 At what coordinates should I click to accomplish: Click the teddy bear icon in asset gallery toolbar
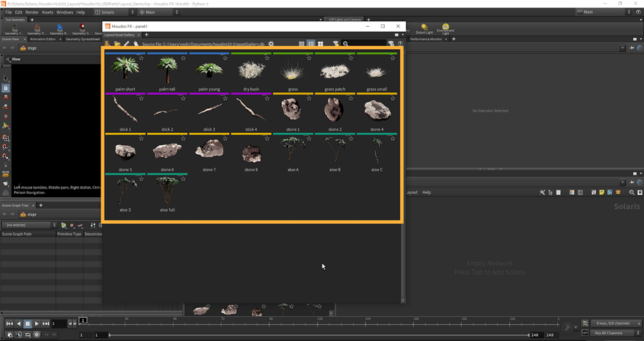click(107, 44)
